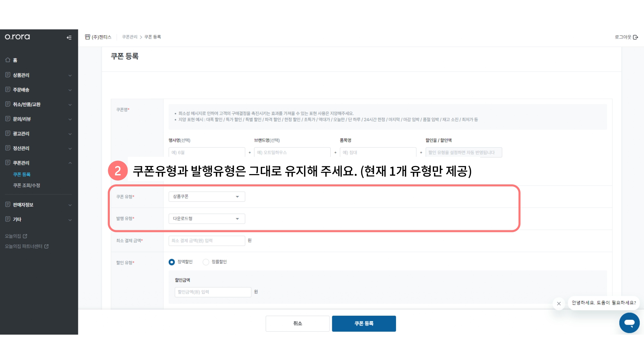
Task: Open the 쿠폰 유형 dropdown showing 상품쿠폰
Action: coord(207,197)
